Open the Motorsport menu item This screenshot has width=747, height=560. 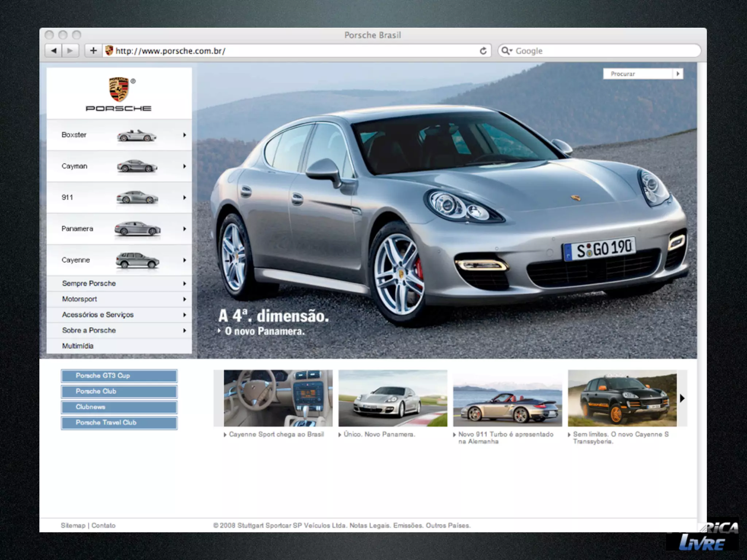point(80,299)
